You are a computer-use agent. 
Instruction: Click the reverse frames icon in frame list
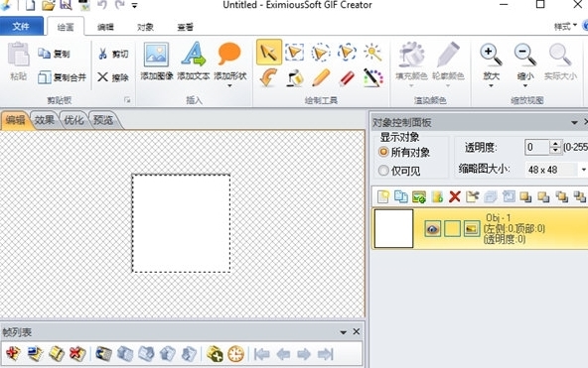[104, 353]
